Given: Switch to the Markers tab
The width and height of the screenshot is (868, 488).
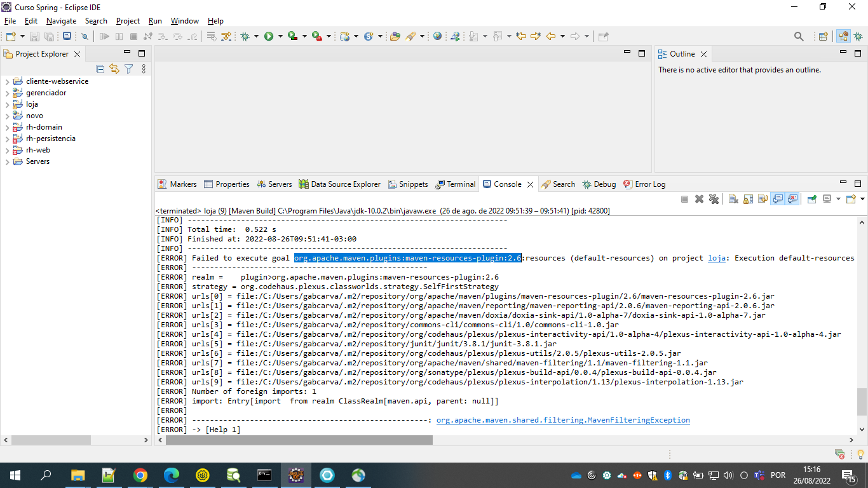Looking at the screenshot, I should click(x=177, y=184).
